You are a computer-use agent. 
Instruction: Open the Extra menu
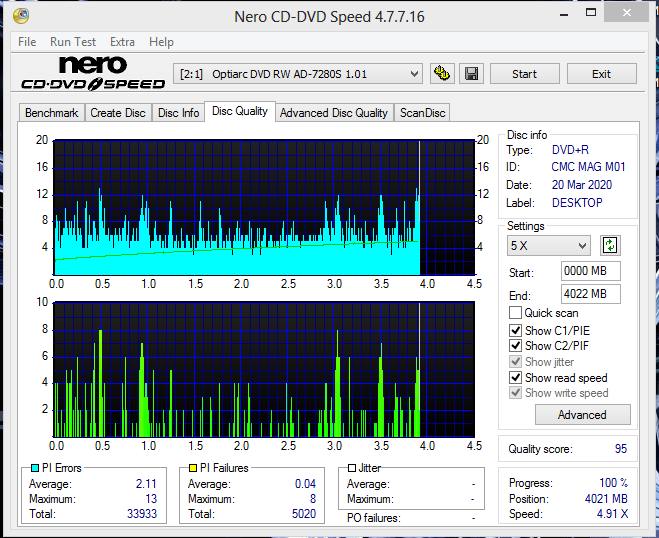click(x=122, y=42)
